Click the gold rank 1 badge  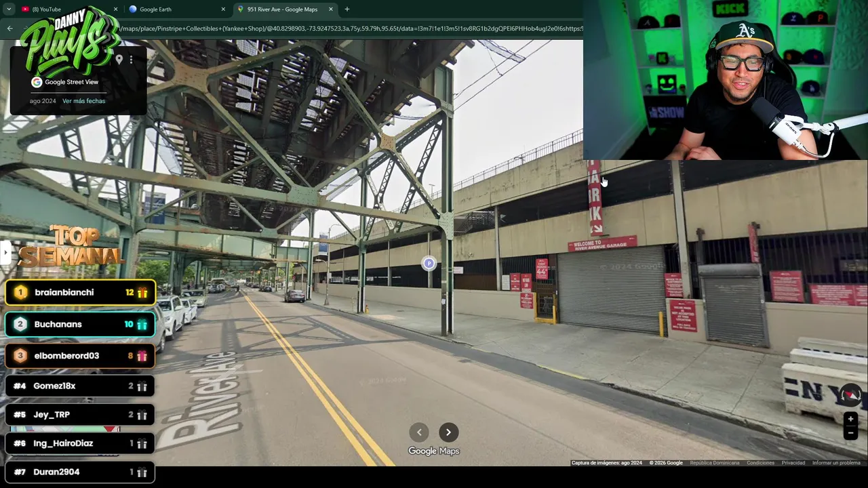pos(20,292)
